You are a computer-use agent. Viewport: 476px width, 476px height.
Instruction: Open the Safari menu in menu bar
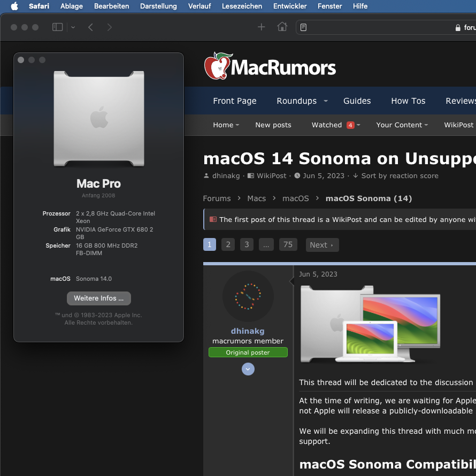coord(39,6)
